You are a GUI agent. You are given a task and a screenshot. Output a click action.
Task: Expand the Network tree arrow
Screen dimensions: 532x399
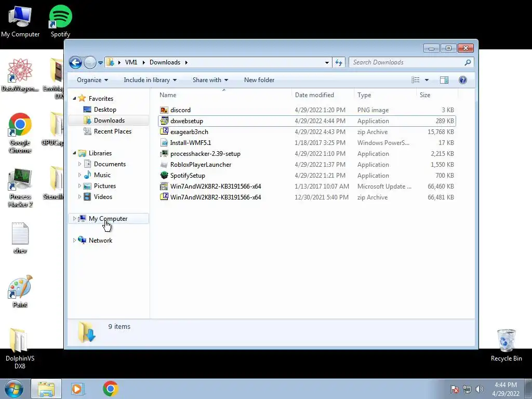coord(75,241)
